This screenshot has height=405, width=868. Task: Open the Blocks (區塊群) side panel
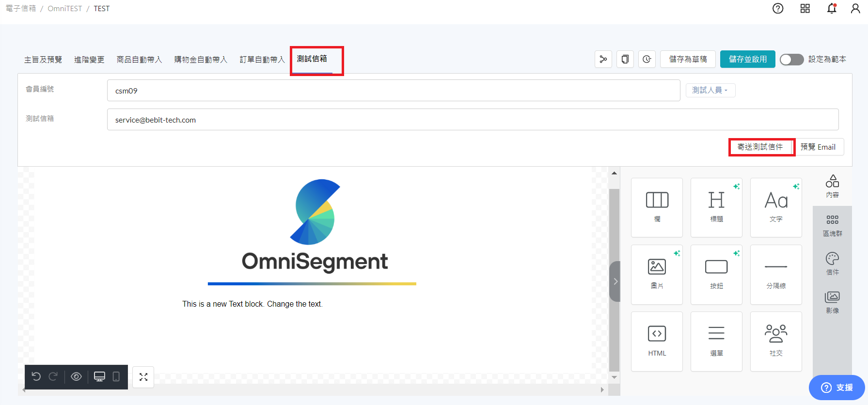832,225
